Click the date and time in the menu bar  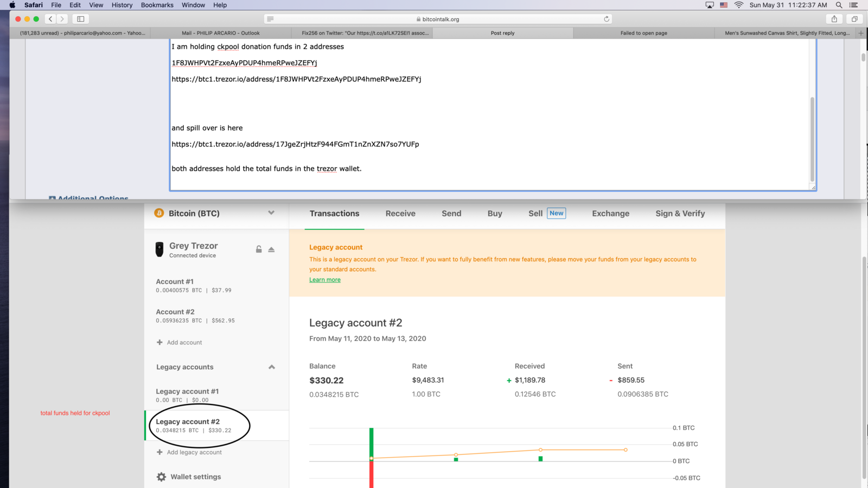[x=788, y=5]
